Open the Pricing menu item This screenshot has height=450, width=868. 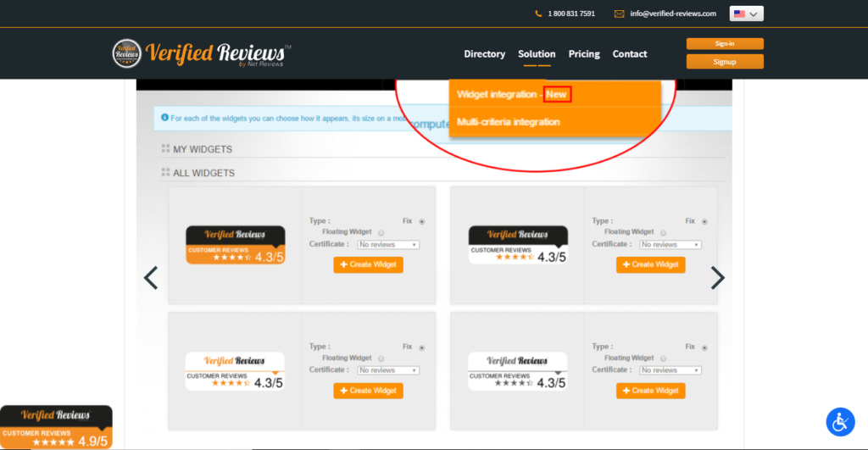[584, 53]
